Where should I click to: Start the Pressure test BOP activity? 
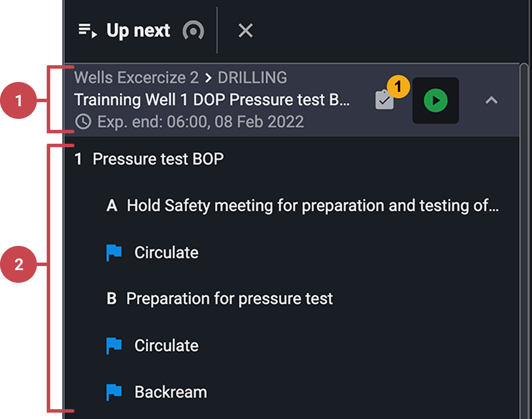click(x=436, y=101)
